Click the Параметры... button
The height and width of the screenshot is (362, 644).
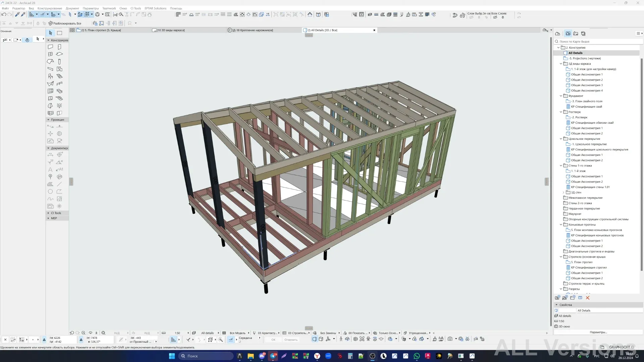598,332
